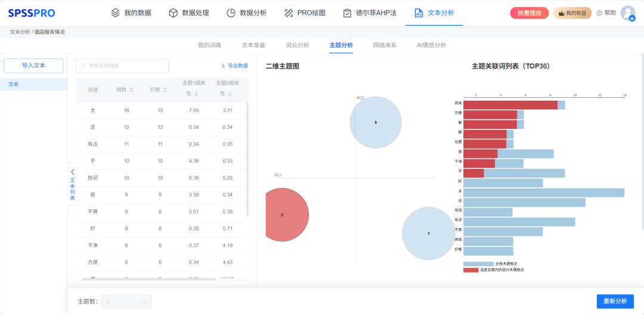Click the 方便 table cell
Viewport: 644px width, 315px height.
pos(93,262)
